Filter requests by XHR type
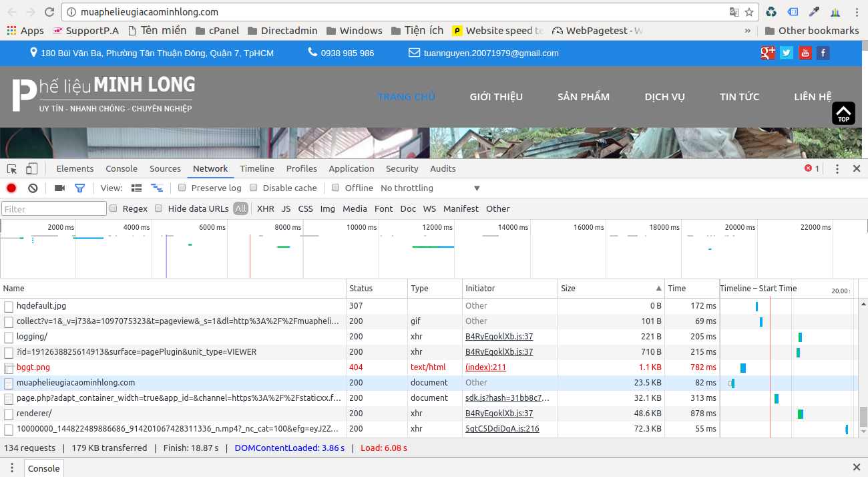868x477 pixels. tap(266, 208)
